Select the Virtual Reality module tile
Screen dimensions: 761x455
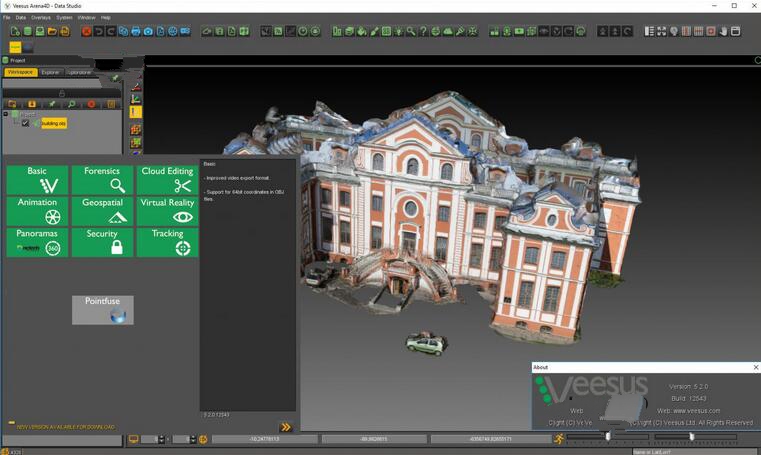pos(167,211)
